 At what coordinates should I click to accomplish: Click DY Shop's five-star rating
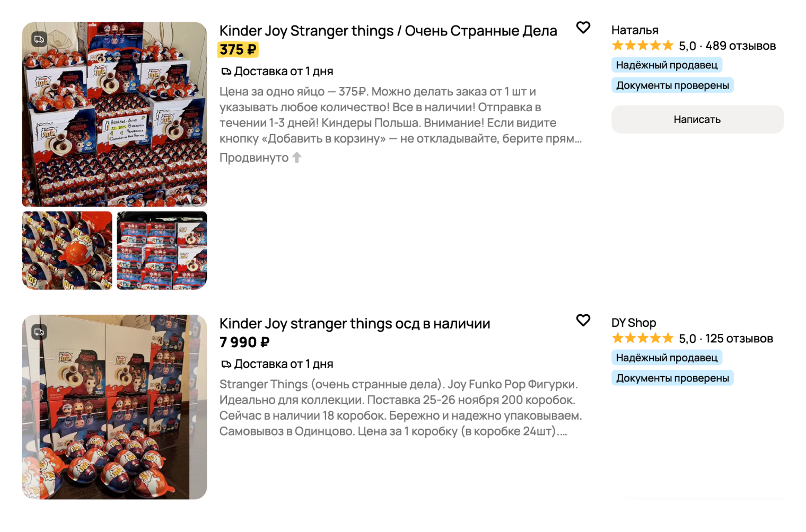642,338
